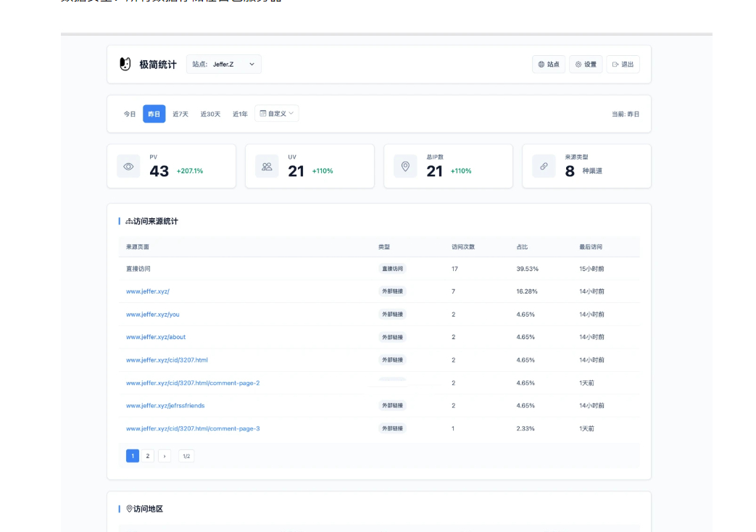Click visit count 7 for www.jeffer.xyz/
The image size is (756, 532).
point(453,291)
